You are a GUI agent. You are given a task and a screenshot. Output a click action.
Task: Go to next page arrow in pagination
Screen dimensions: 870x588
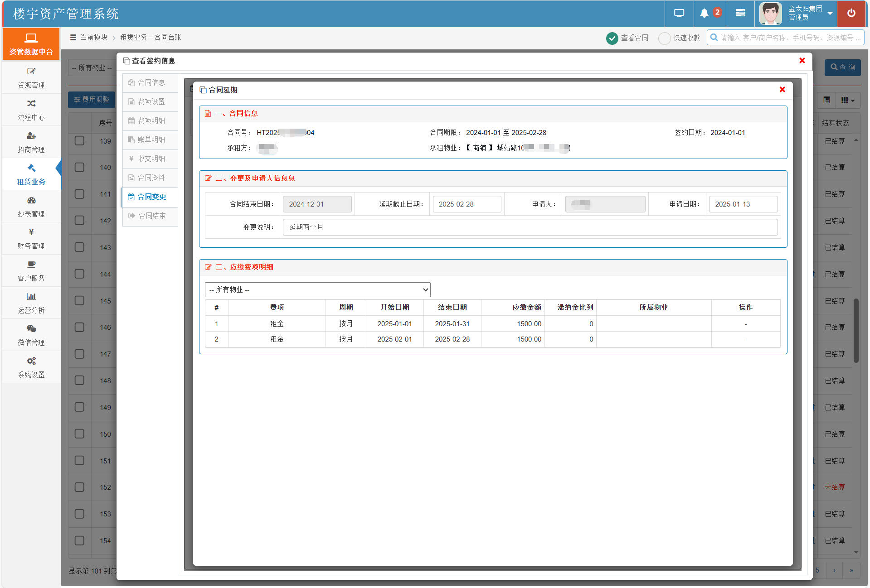coord(834,570)
